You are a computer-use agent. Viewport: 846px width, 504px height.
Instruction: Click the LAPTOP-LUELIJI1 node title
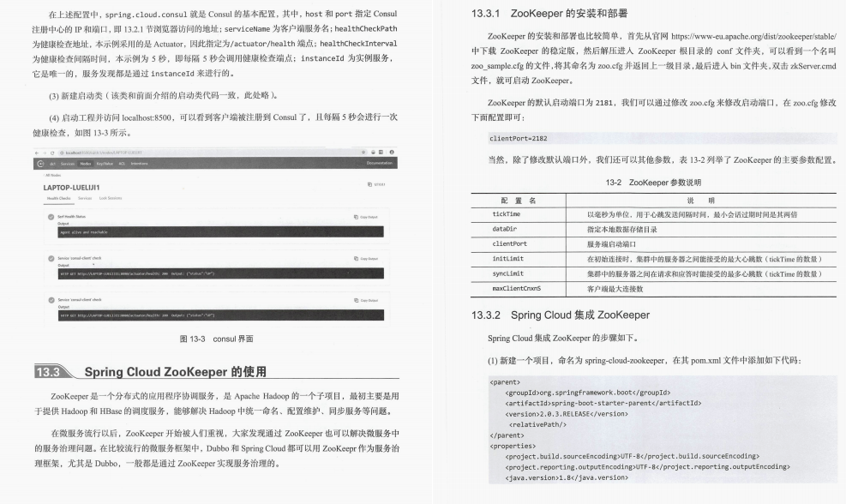(x=72, y=188)
